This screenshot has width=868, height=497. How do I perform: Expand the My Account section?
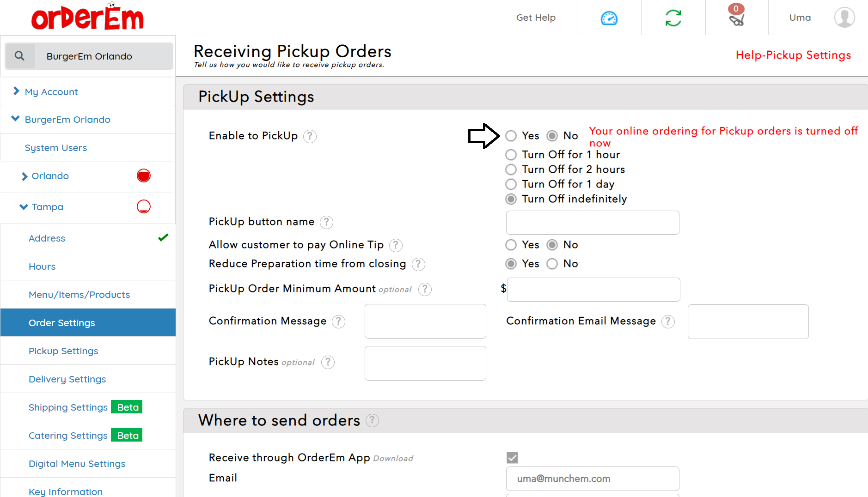click(x=16, y=91)
